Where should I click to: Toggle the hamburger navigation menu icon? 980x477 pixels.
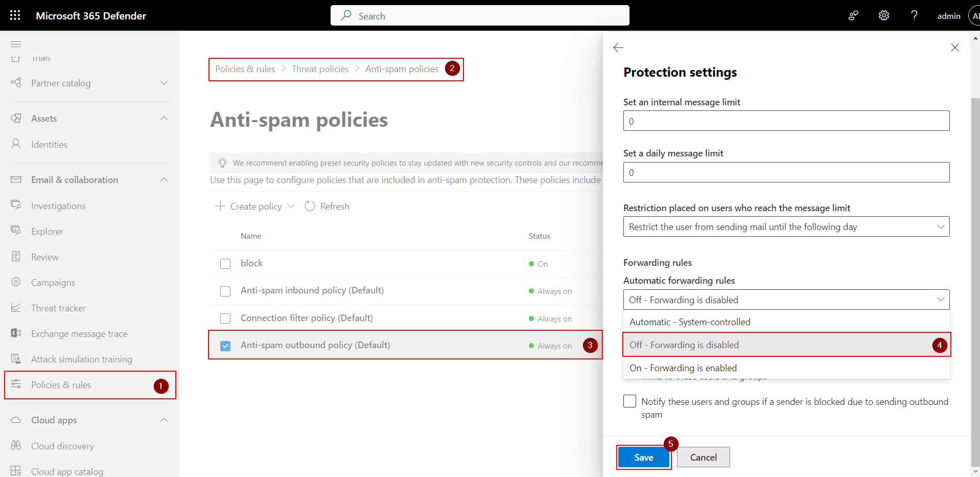pyautogui.click(x=16, y=44)
